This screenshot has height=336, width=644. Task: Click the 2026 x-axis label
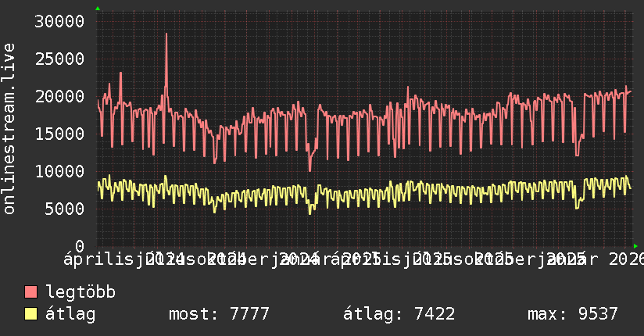click(x=627, y=259)
